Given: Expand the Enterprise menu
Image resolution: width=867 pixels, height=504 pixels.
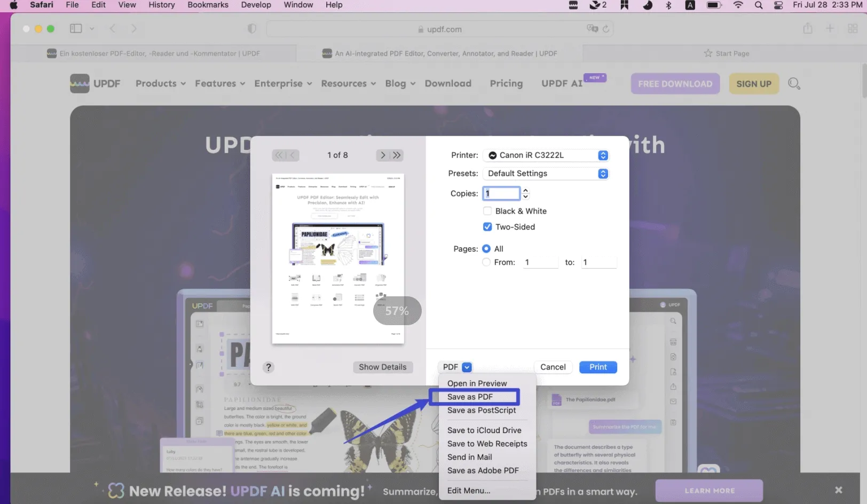Looking at the screenshot, I should 283,83.
